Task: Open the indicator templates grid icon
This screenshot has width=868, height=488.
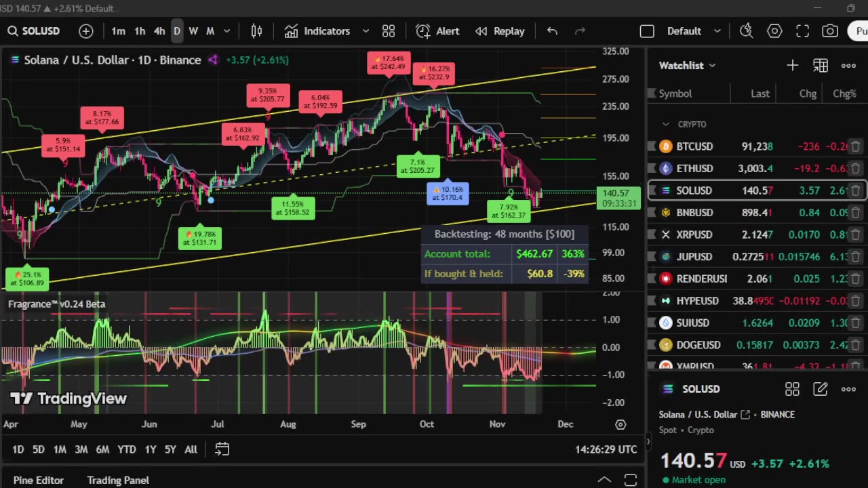Action: pyautogui.click(x=389, y=31)
